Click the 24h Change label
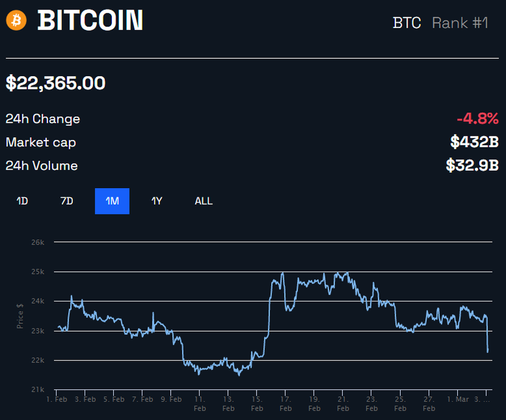Viewport: 506px width, 420px height. (42, 119)
